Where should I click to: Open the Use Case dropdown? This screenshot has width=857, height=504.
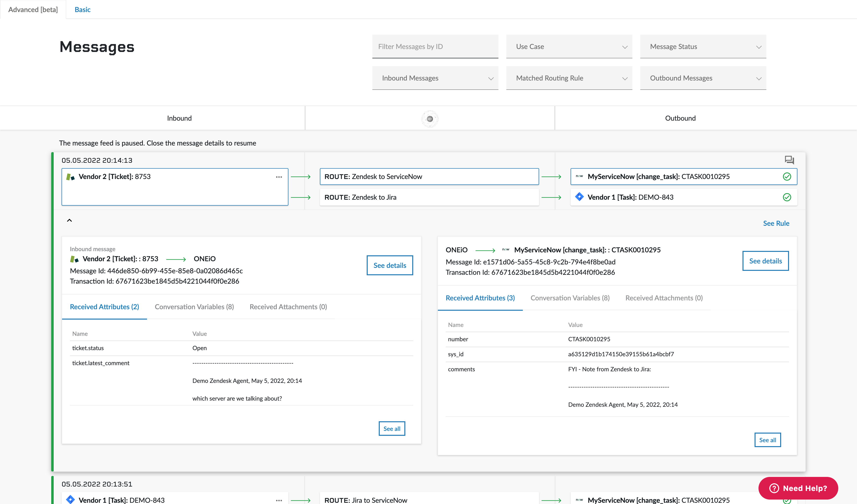click(569, 47)
